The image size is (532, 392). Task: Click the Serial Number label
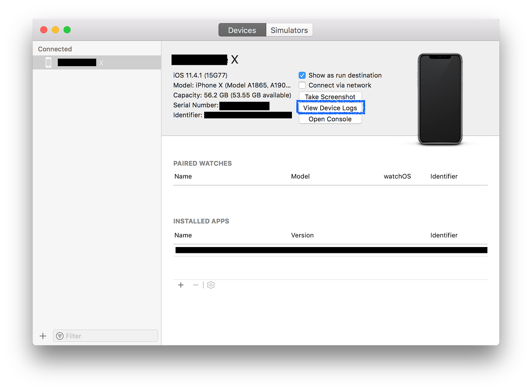196,105
